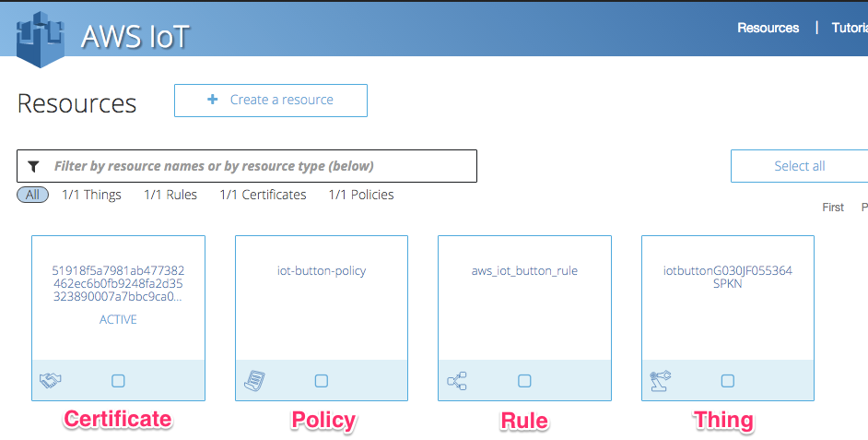Show only 1/1 Rules

point(170,195)
